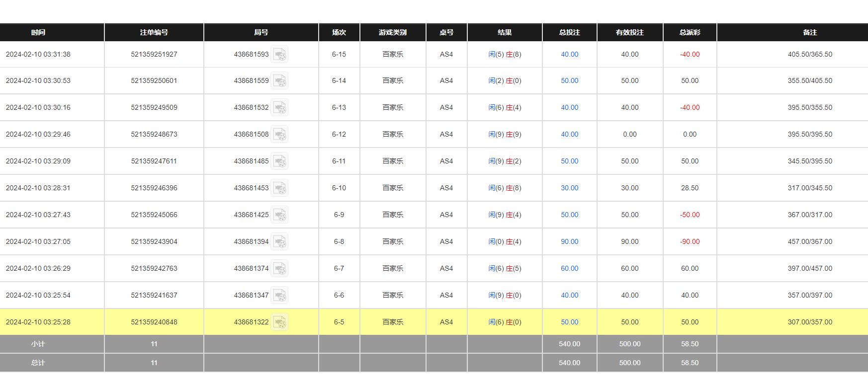Viewport: 868px width, 386px height.
Task: Open replay icon in highlighted row 438681322
Action: [279, 322]
